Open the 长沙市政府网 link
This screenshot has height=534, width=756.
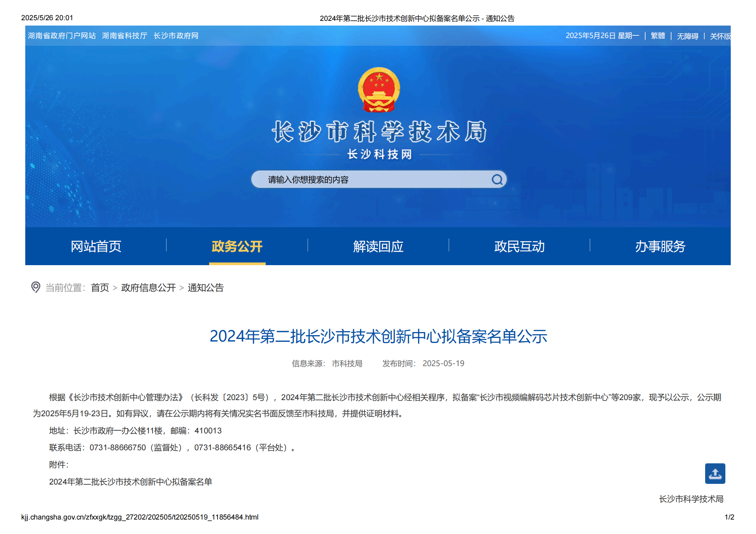pos(176,36)
